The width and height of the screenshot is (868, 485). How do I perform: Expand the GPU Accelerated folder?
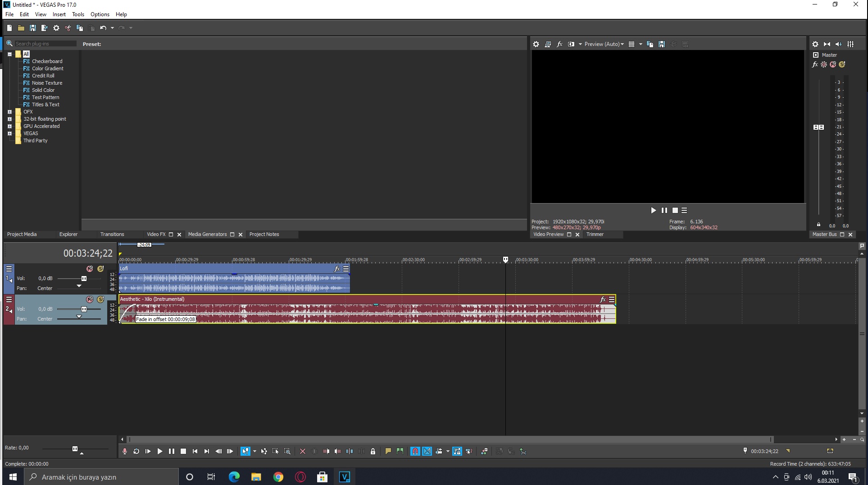click(9, 126)
